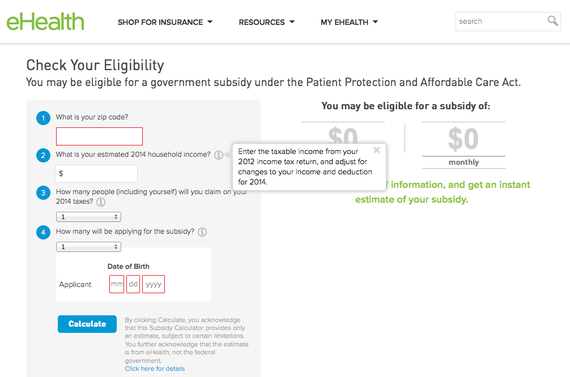Select the birth month field
570x377 pixels.
tap(116, 284)
